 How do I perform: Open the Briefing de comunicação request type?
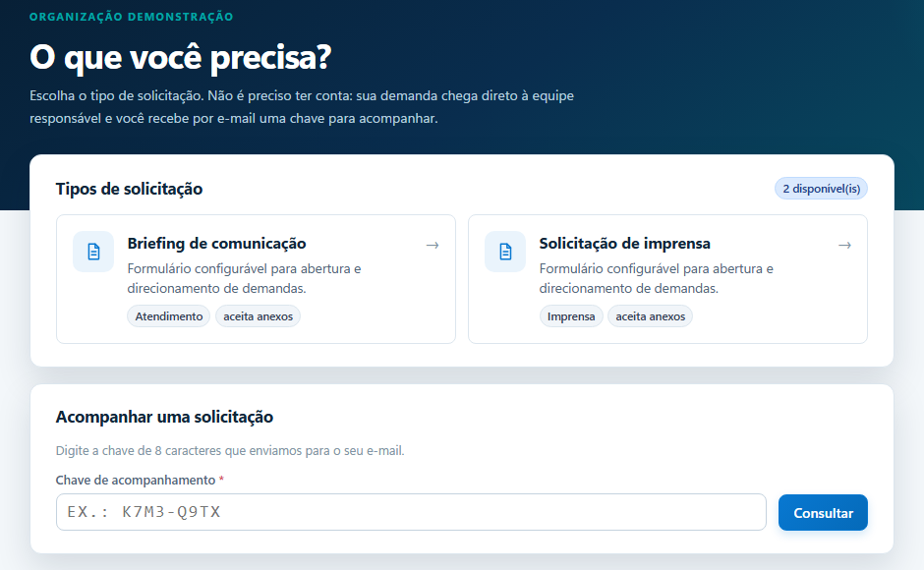click(x=256, y=279)
